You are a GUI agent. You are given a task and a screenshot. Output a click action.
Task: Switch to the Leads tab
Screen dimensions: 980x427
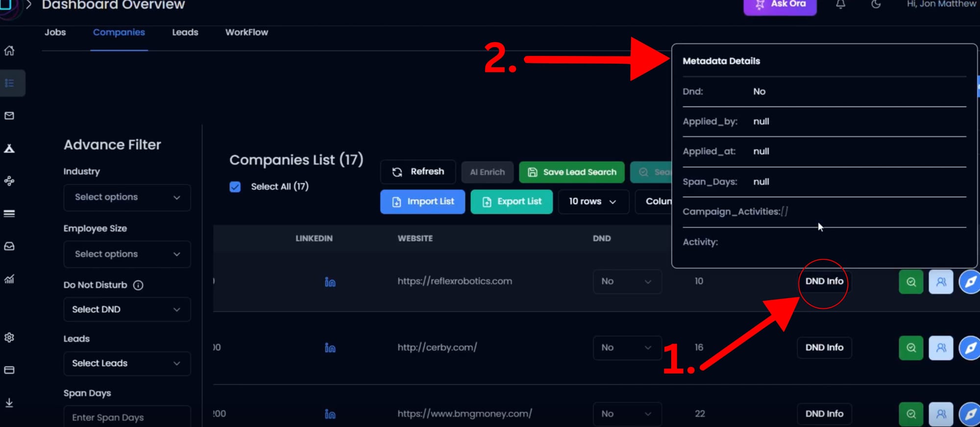[185, 32]
